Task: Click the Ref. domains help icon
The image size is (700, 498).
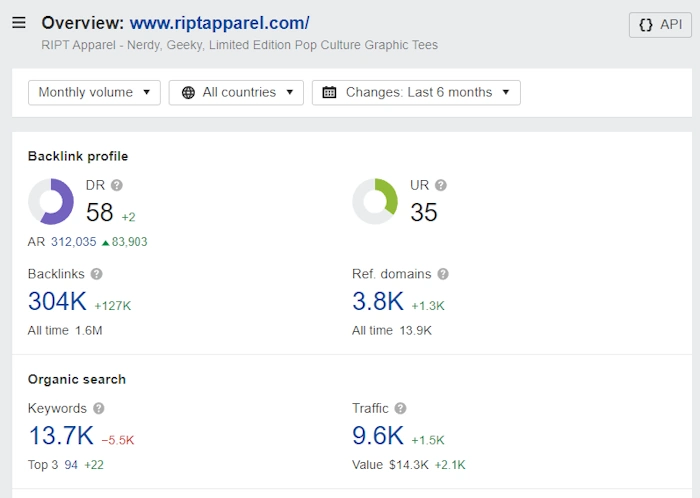Action: point(443,274)
